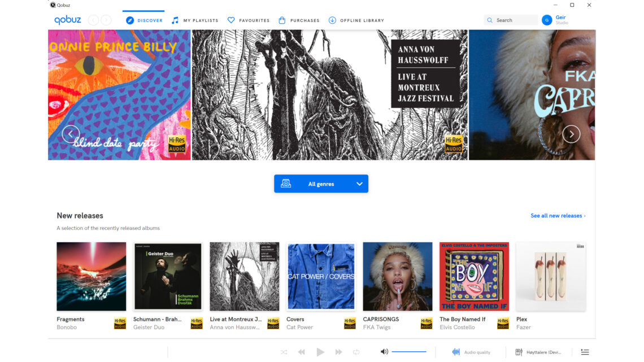Open the Bonnie Prince Billy banner
This screenshot has height=362, width=644.
pyautogui.click(x=120, y=95)
